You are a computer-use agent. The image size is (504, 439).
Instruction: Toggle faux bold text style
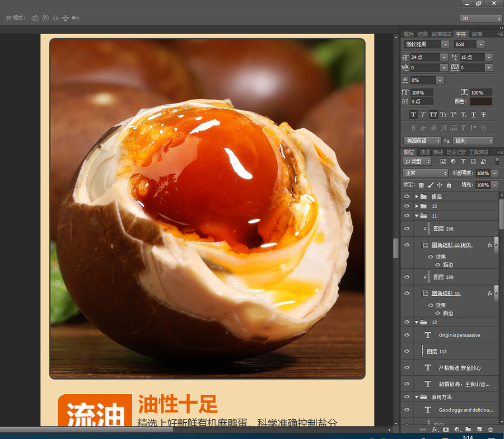413,114
